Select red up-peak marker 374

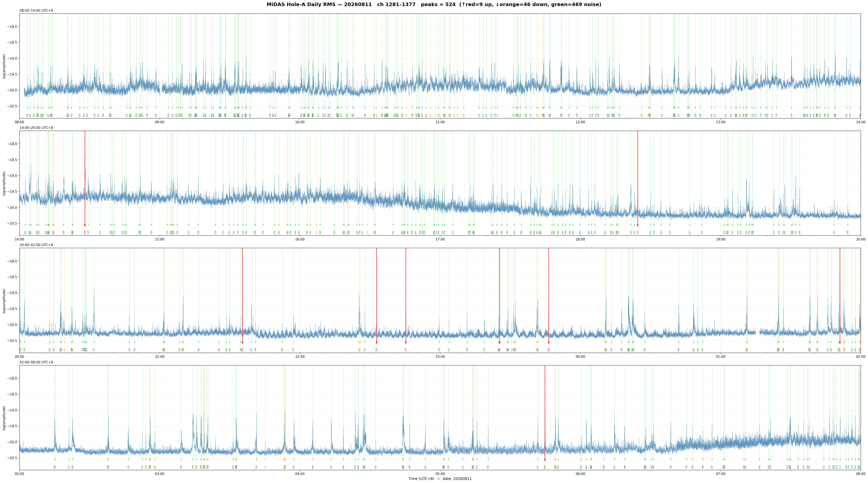point(376,342)
